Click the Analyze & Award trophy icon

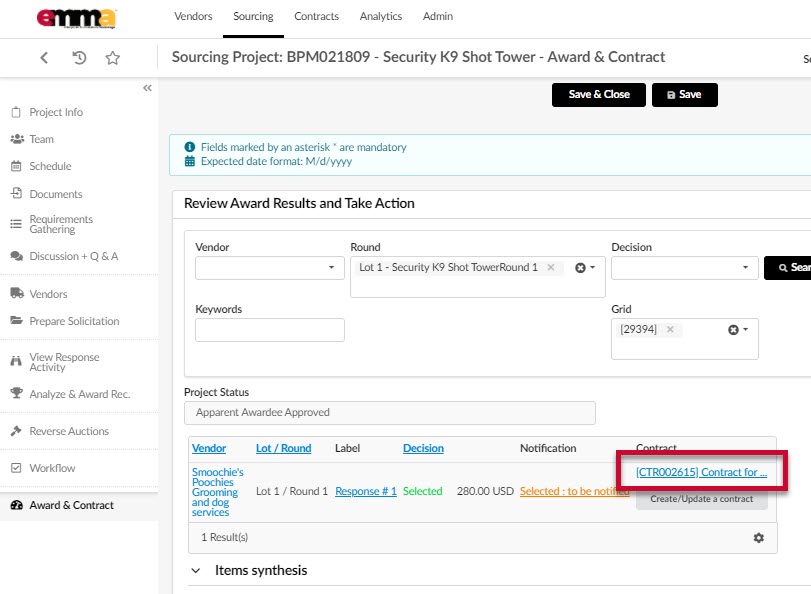pos(17,393)
